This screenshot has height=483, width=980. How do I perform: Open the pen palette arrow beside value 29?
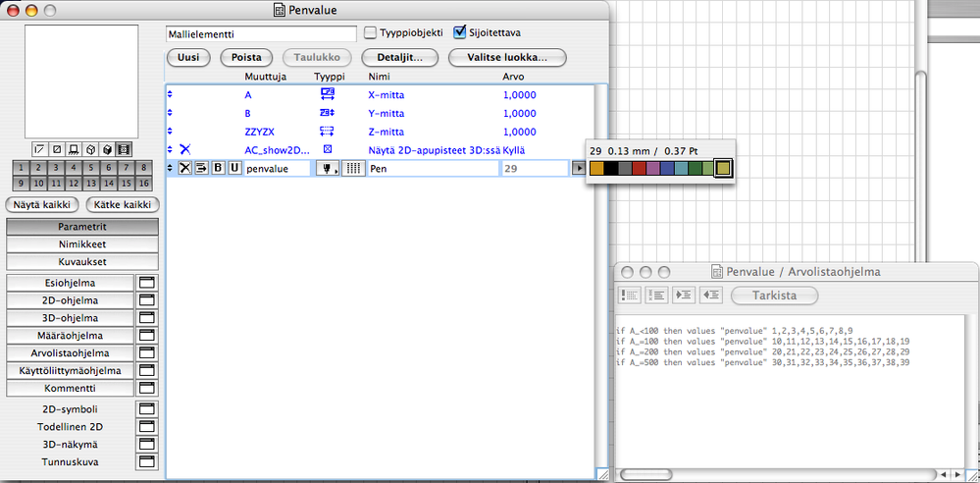[579, 168]
